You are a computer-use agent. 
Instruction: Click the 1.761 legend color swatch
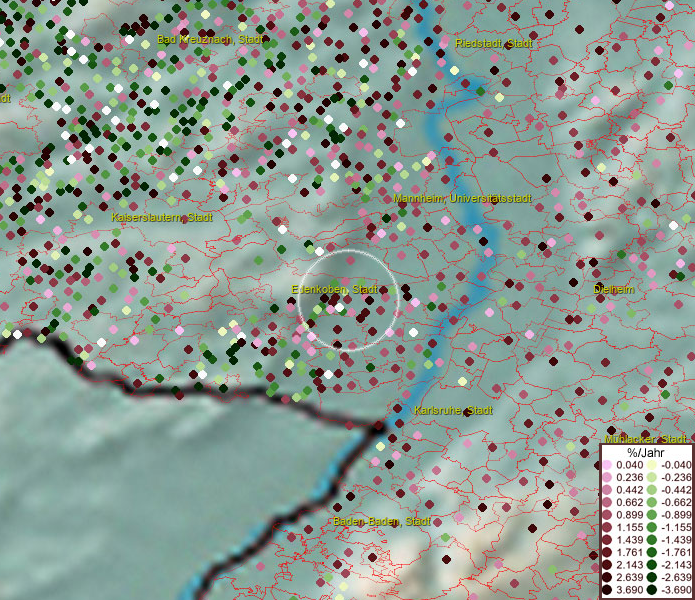pos(607,553)
